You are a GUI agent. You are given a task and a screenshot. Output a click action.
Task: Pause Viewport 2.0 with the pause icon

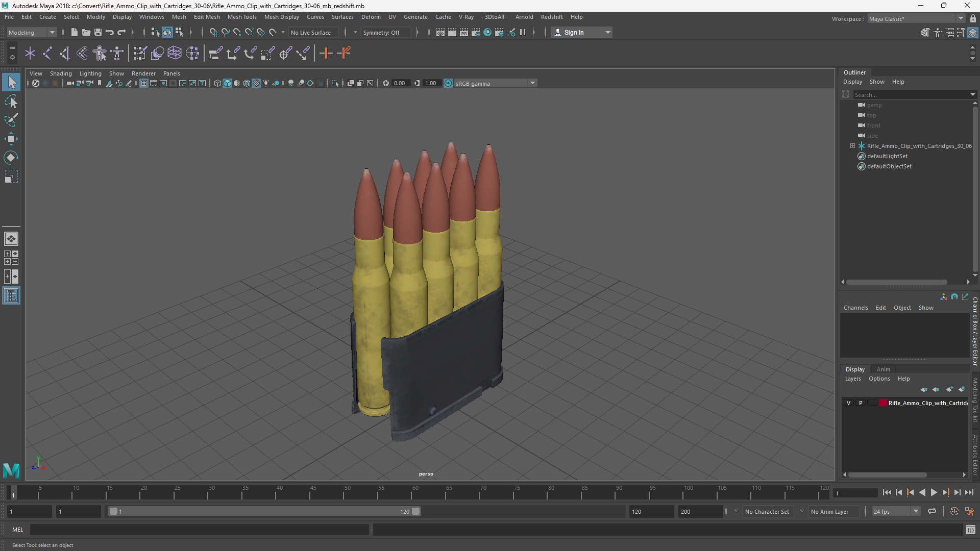(523, 32)
